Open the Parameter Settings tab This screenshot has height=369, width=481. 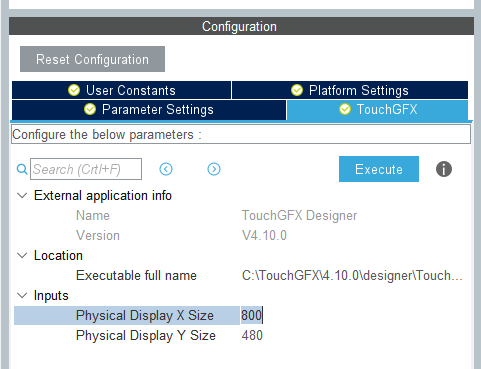[x=149, y=109]
